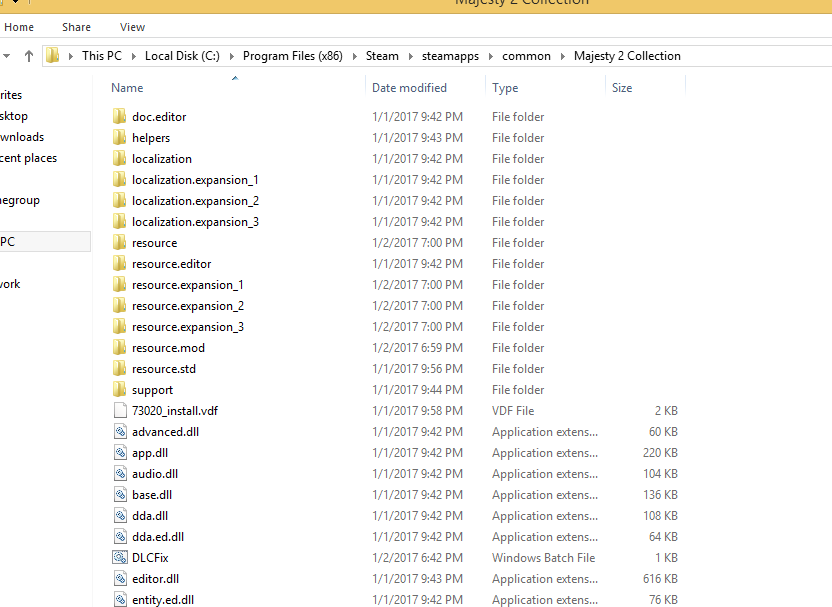
Task: Click the localization.expansion_1 folder icon
Action: click(119, 179)
